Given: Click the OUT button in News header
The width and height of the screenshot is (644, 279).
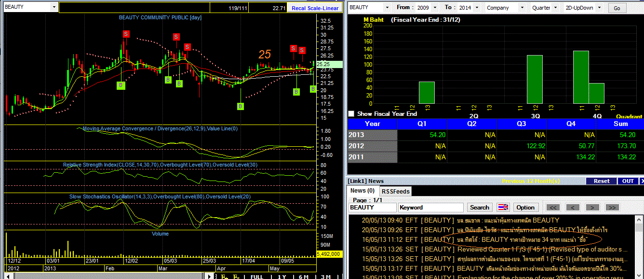Looking at the screenshot, I should tap(628, 181).
